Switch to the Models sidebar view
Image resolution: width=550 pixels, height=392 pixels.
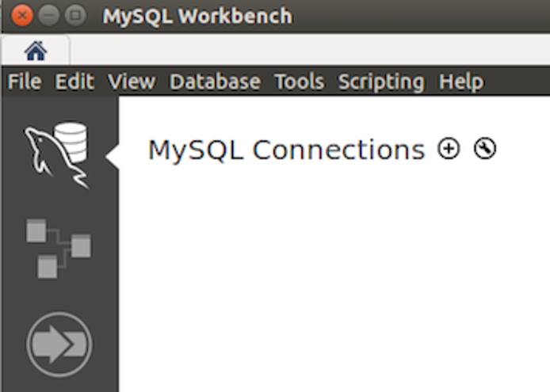coord(59,249)
